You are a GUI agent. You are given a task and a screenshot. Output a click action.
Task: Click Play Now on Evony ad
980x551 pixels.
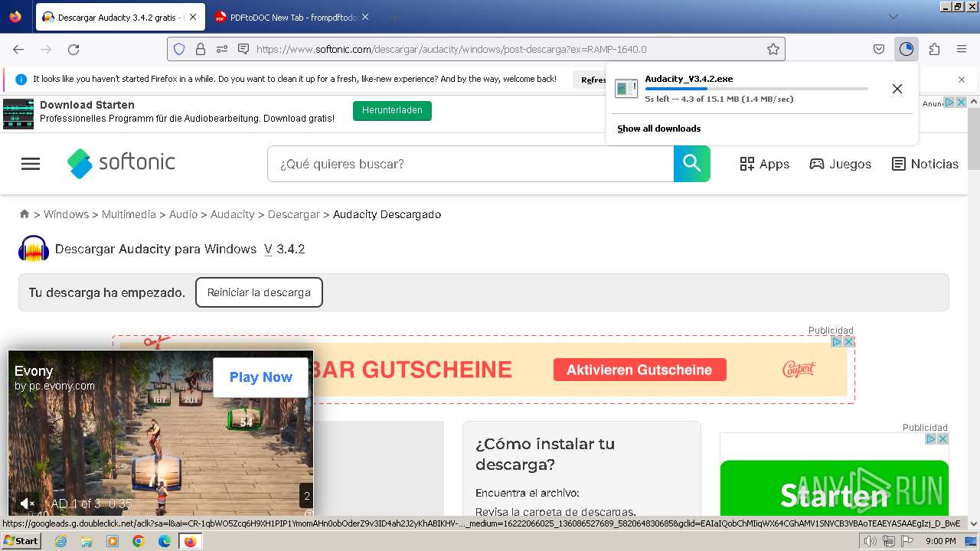pyautogui.click(x=260, y=377)
